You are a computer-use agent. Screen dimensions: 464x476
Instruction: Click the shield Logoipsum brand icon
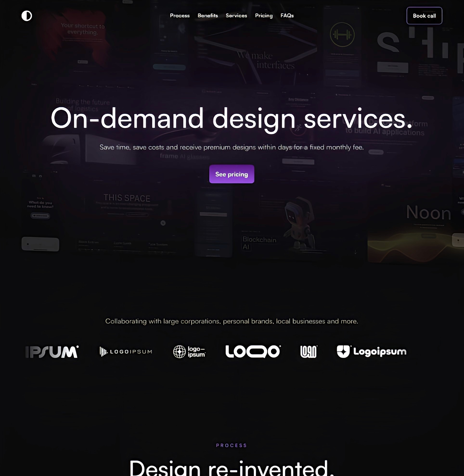click(x=343, y=351)
